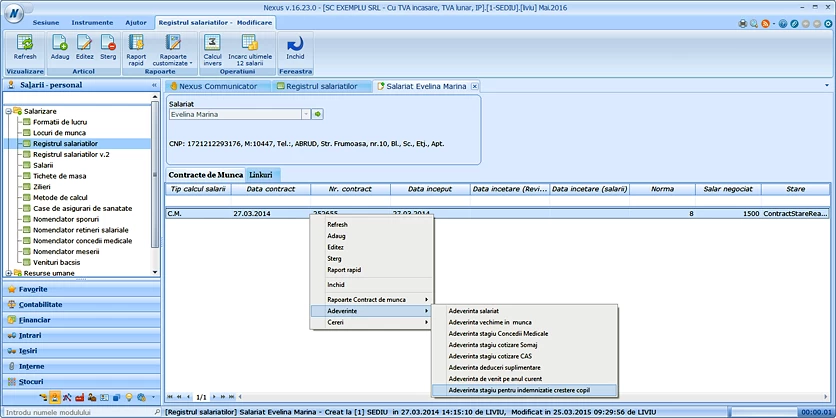The image size is (836, 418).
Task: Click the green go arrow beside Salariat field
Action: [318, 114]
